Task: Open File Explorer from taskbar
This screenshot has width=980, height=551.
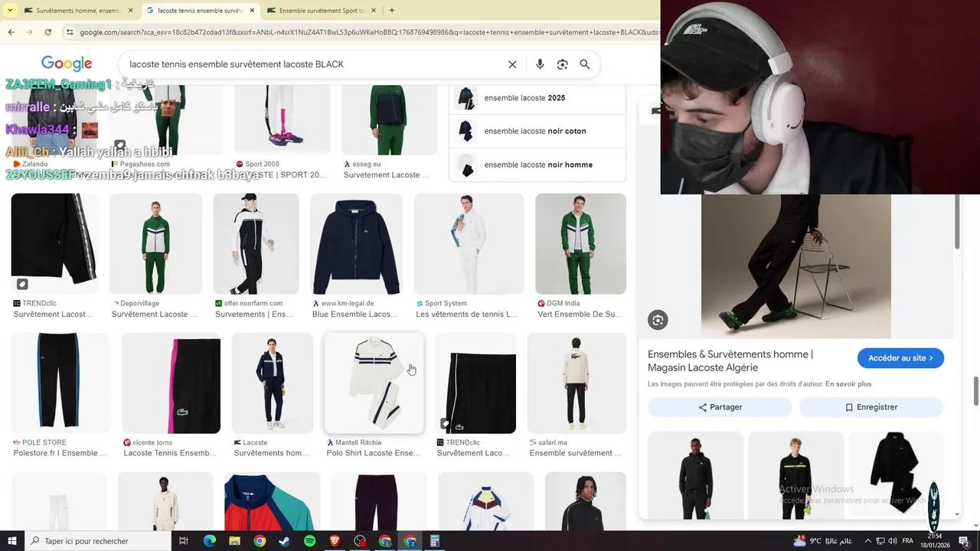Action: click(x=234, y=541)
